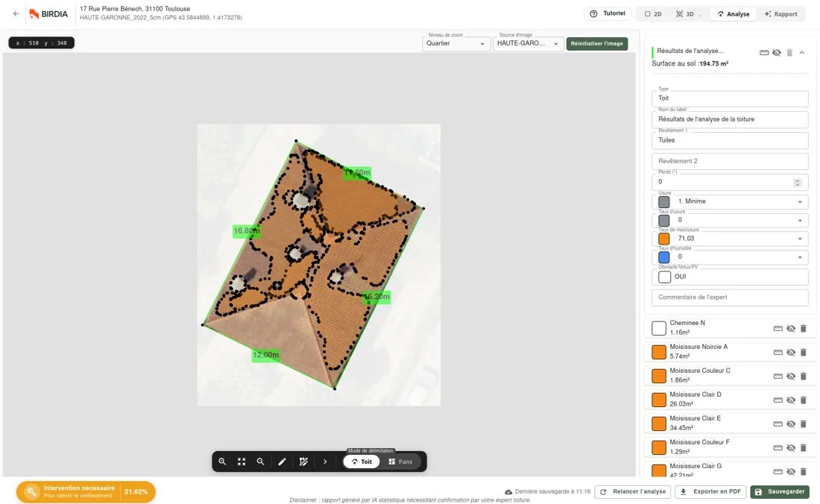Go back using the arrow beside BIRDIA logo
This screenshot has width=820, height=504.
tap(16, 14)
